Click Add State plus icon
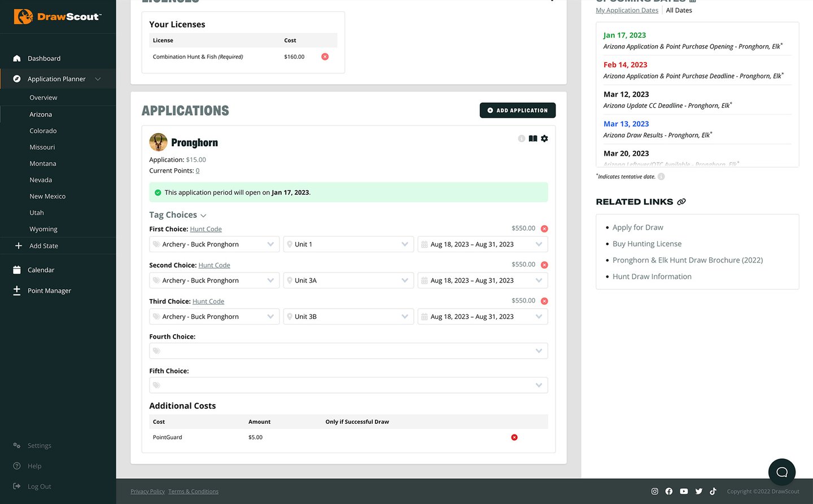813x504 pixels. [x=19, y=246]
